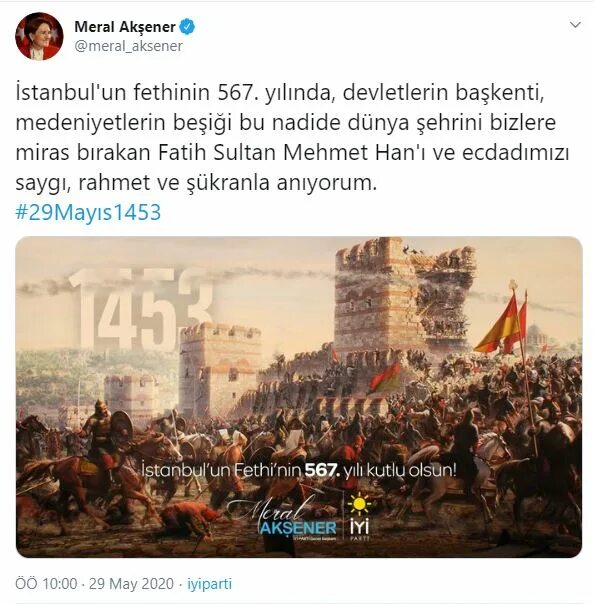This screenshot has height=604, width=594.
Task: Click the Meral Akşener display name
Action: [125, 27]
